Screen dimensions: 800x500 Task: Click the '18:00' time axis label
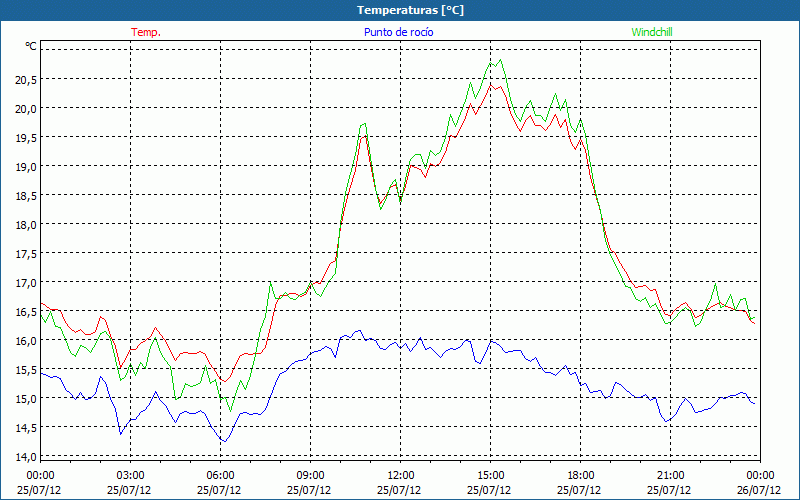point(580,476)
